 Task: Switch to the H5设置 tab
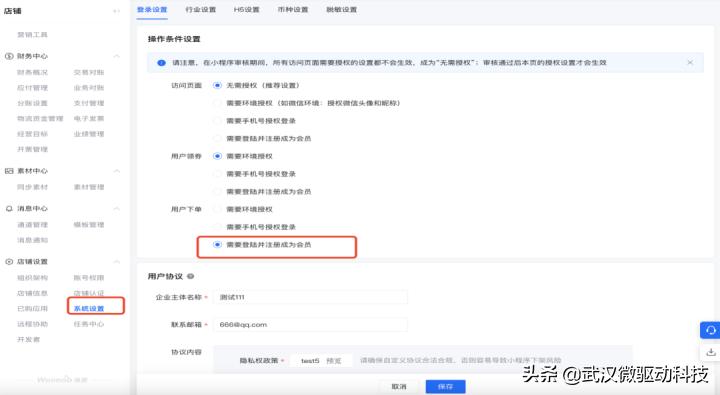pyautogui.click(x=247, y=10)
